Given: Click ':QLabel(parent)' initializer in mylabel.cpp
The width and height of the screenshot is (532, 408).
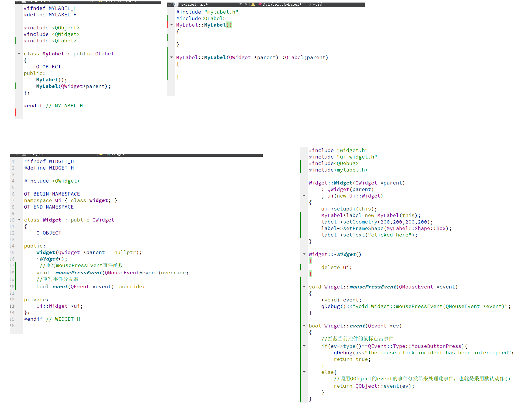Looking at the screenshot, I should pyautogui.click(x=305, y=57).
